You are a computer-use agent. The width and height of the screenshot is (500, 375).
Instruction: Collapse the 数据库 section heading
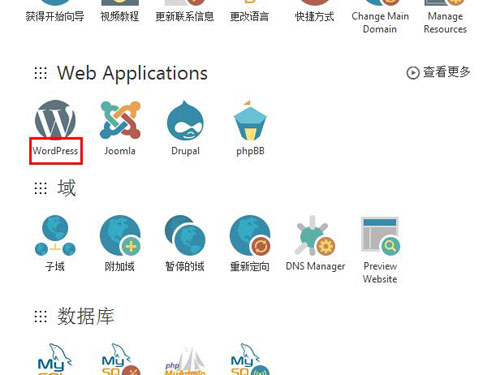(x=86, y=316)
